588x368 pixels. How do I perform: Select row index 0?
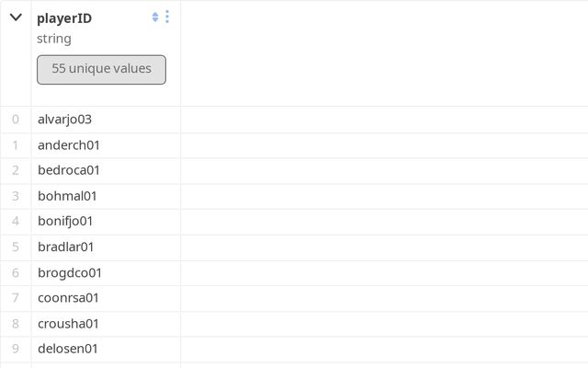(16, 120)
